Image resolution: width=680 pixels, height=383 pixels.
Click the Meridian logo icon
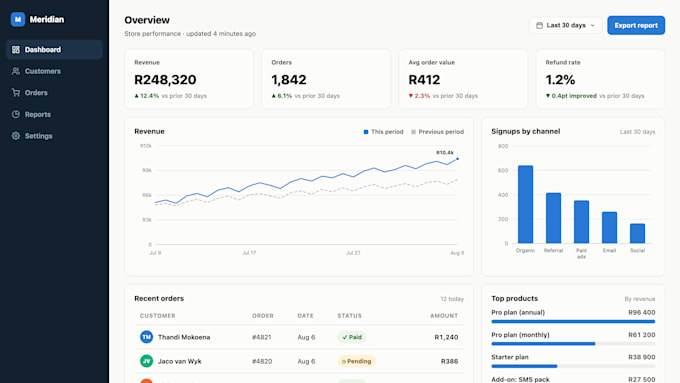18,20
